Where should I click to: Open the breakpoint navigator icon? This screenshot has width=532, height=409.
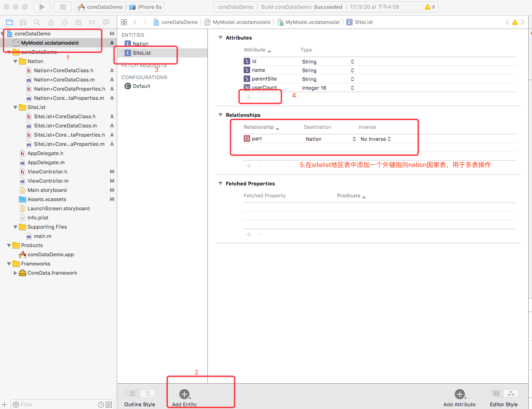[x=92, y=22]
